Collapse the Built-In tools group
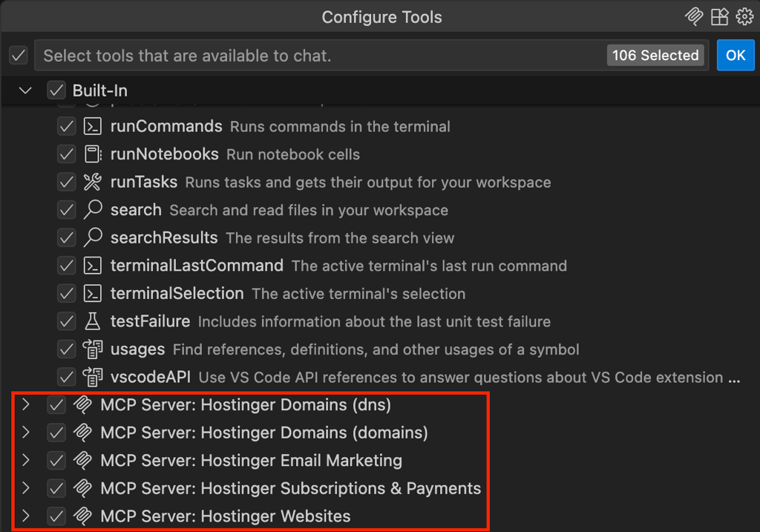 coord(25,90)
